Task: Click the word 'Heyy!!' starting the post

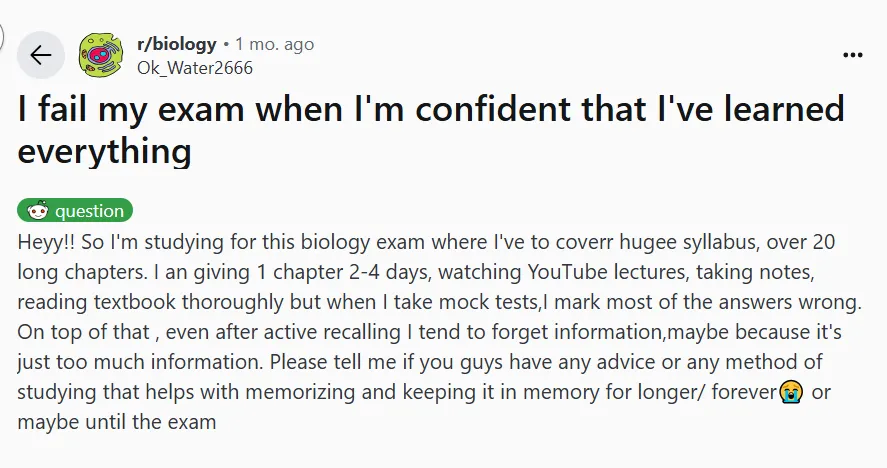Action: (x=46, y=242)
